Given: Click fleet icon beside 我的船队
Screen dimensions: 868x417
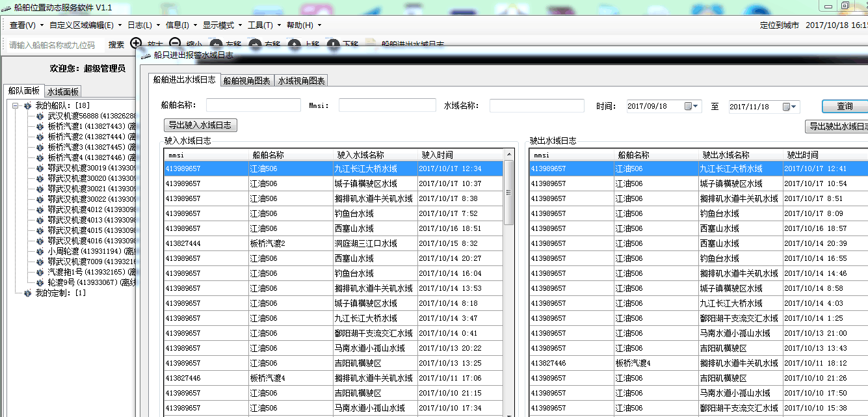Looking at the screenshot, I should tap(28, 105).
